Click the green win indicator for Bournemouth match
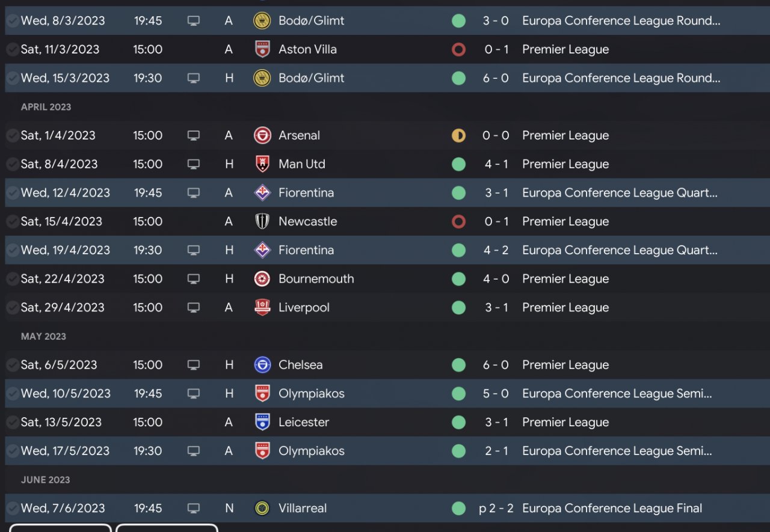The height and width of the screenshot is (532, 770). 458,279
